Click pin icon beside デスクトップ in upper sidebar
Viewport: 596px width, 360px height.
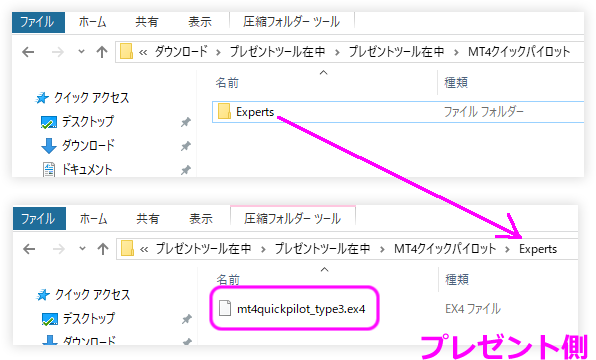pos(185,122)
